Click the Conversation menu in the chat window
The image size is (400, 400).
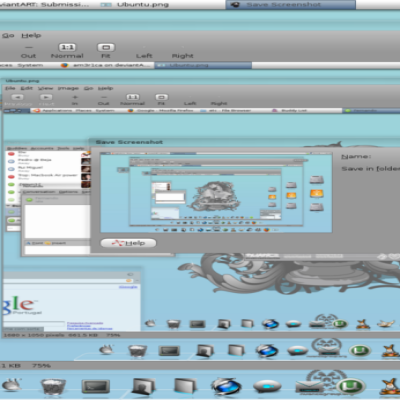pos(39,192)
